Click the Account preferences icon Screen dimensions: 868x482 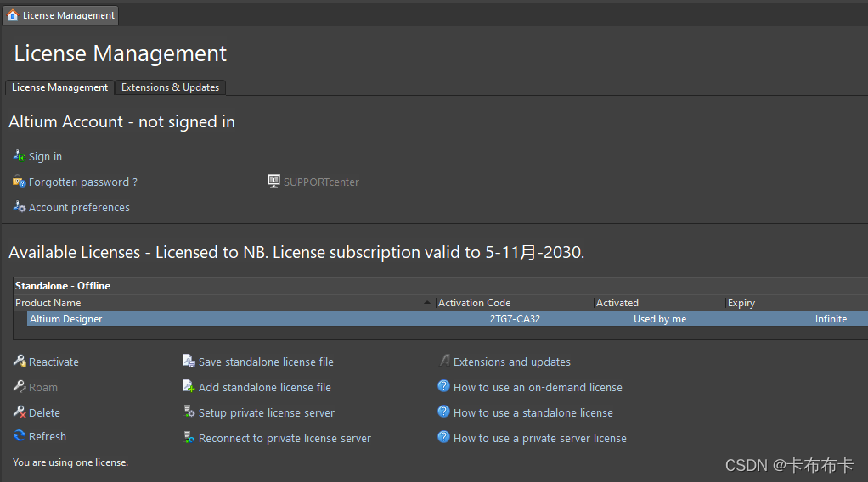(x=20, y=207)
